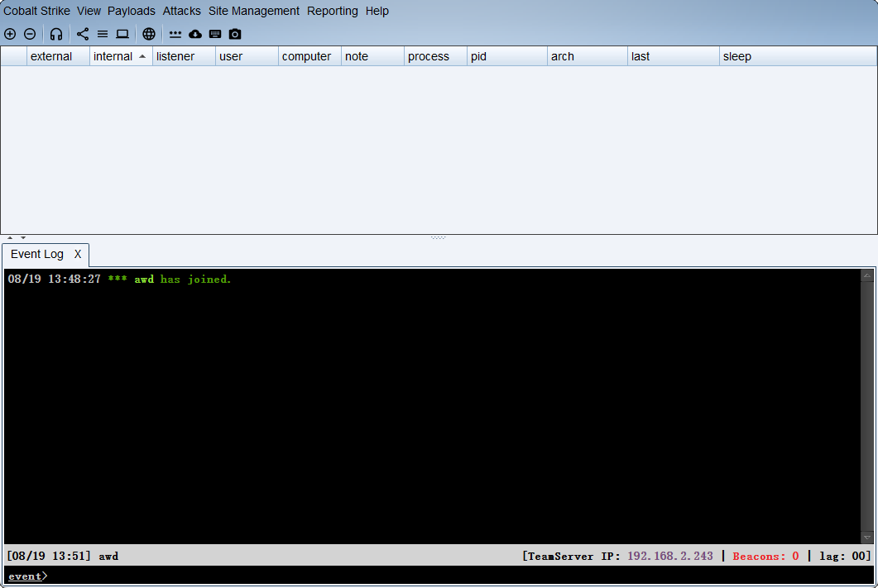The image size is (878, 588).
Task: Open the Payloads menu
Action: coord(131,11)
